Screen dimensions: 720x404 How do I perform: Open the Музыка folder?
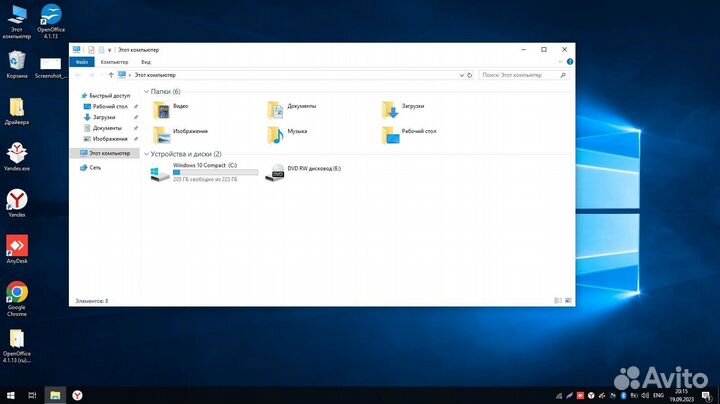[287, 135]
